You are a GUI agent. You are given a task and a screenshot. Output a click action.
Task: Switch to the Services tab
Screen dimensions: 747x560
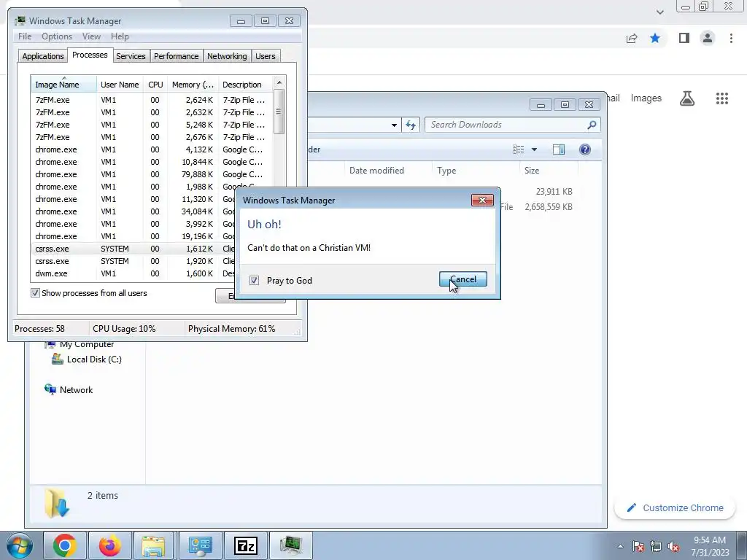pyautogui.click(x=131, y=56)
